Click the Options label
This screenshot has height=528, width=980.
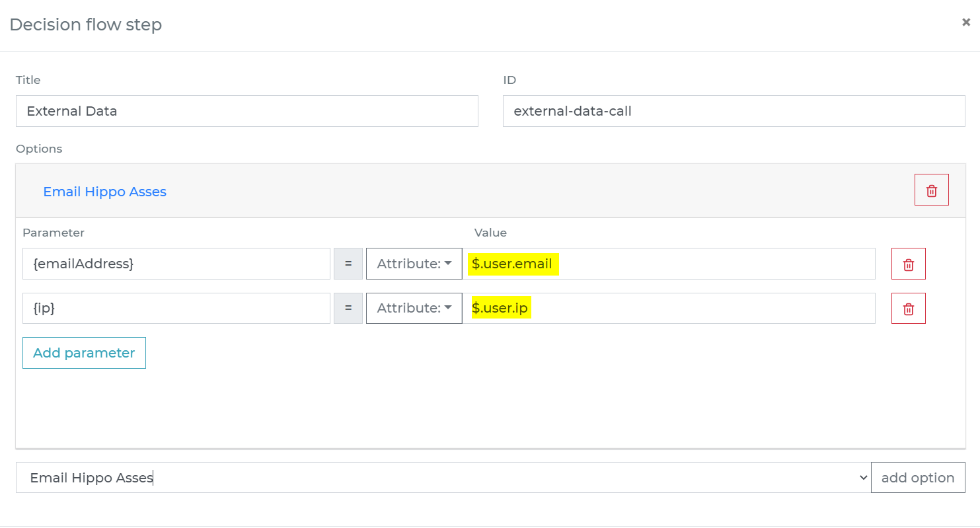click(39, 149)
